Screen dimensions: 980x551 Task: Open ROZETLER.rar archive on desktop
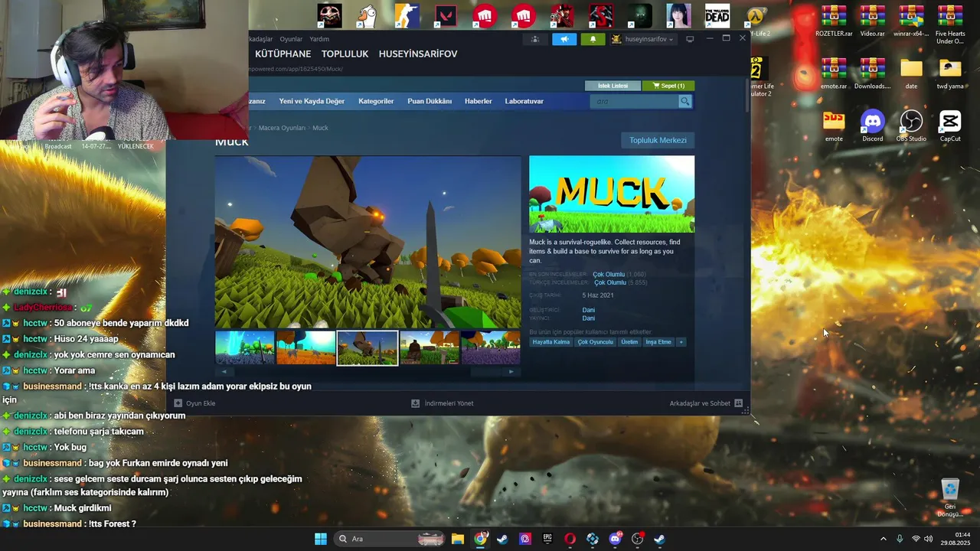[834, 21]
